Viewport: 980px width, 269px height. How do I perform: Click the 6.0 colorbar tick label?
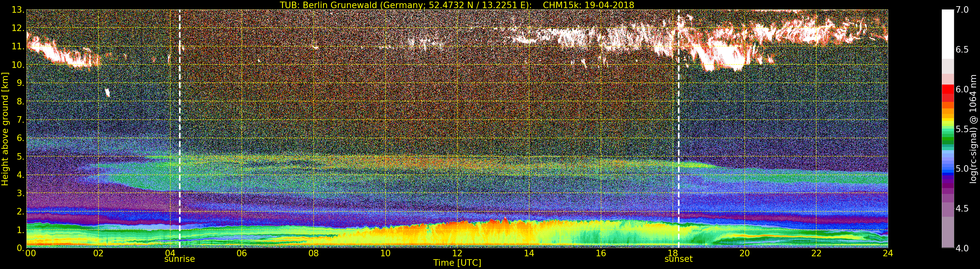[x=962, y=89]
